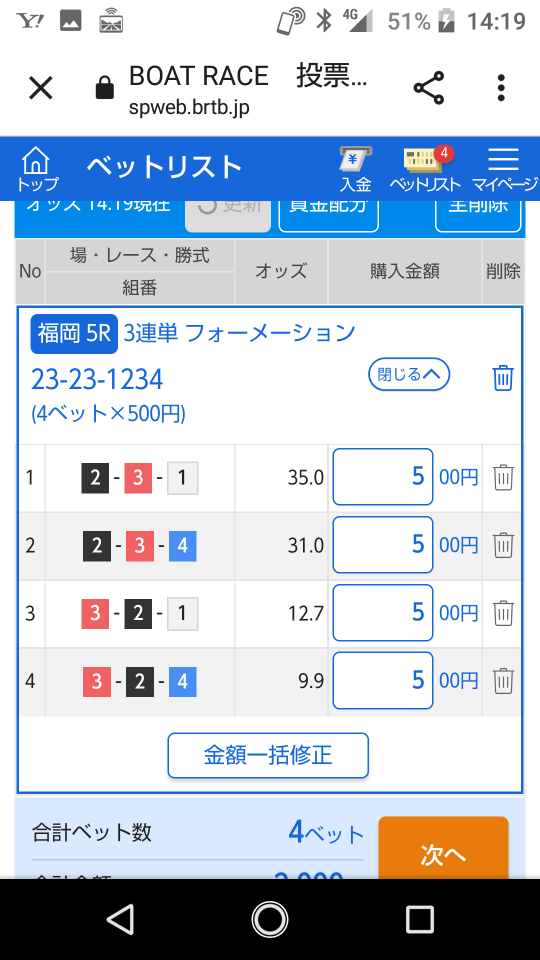Delete bet row 2 (2-3-4)
Screen dimensions: 540x960
(x=503, y=545)
